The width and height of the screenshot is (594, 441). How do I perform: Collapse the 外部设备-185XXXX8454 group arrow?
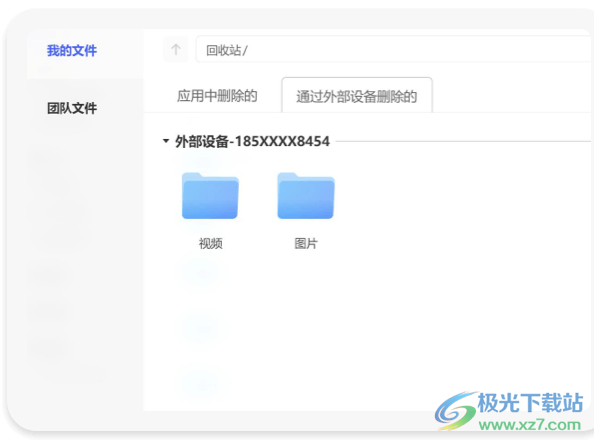[166, 141]
